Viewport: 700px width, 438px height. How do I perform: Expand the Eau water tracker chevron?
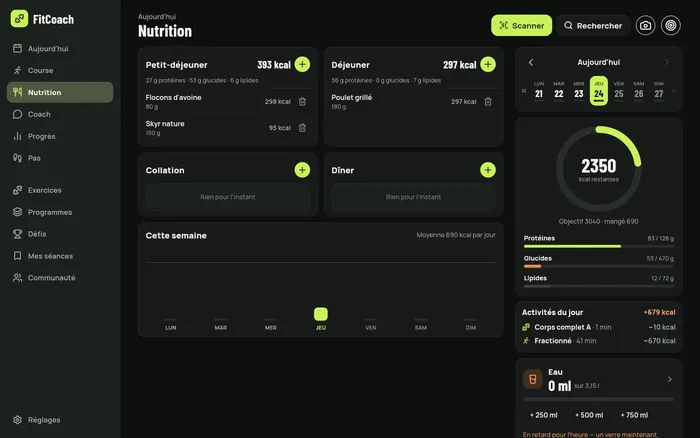point(670,380)
